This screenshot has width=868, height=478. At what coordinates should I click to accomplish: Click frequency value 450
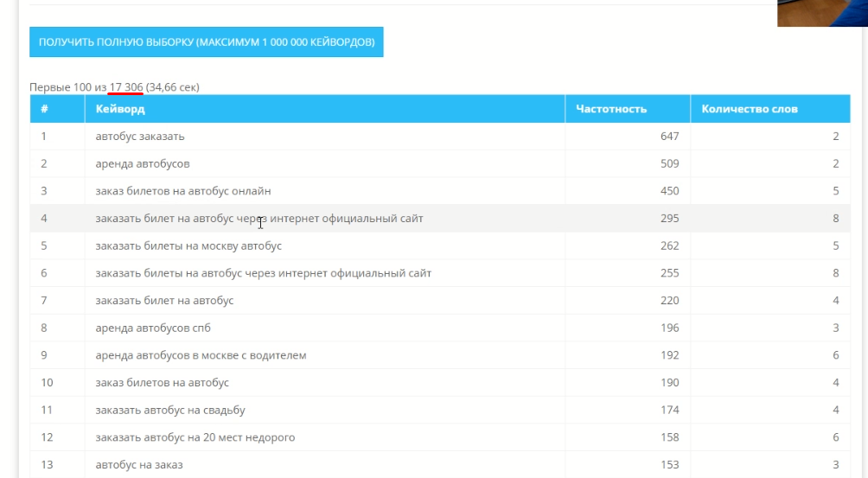point(669,191)
